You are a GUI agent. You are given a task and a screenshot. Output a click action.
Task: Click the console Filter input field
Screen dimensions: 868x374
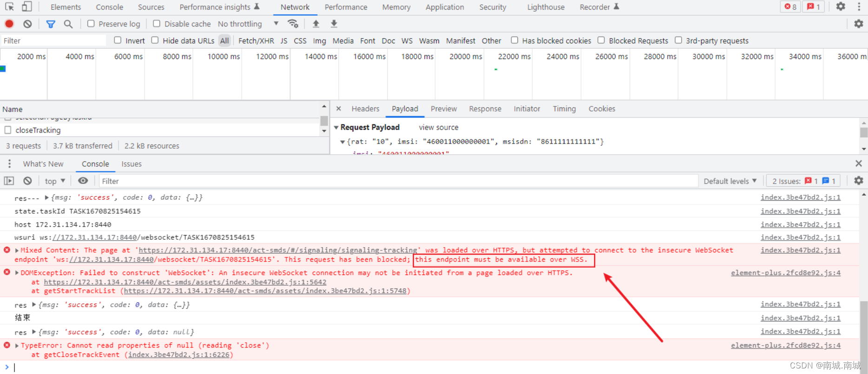(x=398, y=181)
